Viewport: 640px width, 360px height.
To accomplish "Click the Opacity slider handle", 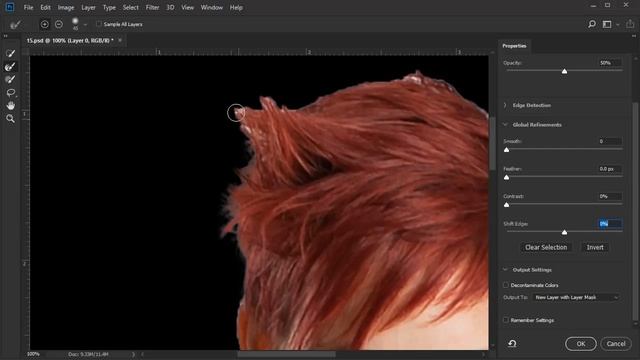I will [564, 71].
